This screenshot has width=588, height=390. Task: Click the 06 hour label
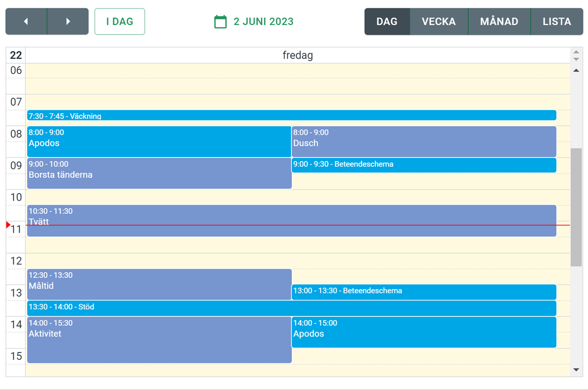point(16,70)
